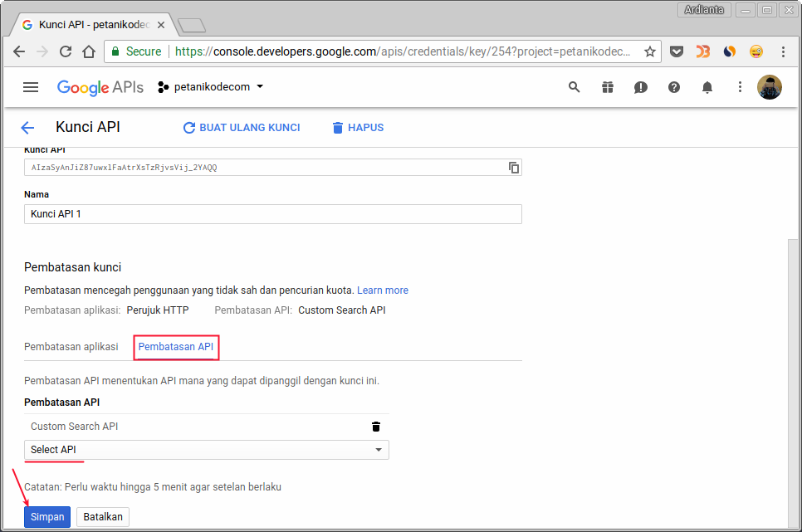Open the notifications bell
The image size is (802, 532).
[x=707, y=86]
